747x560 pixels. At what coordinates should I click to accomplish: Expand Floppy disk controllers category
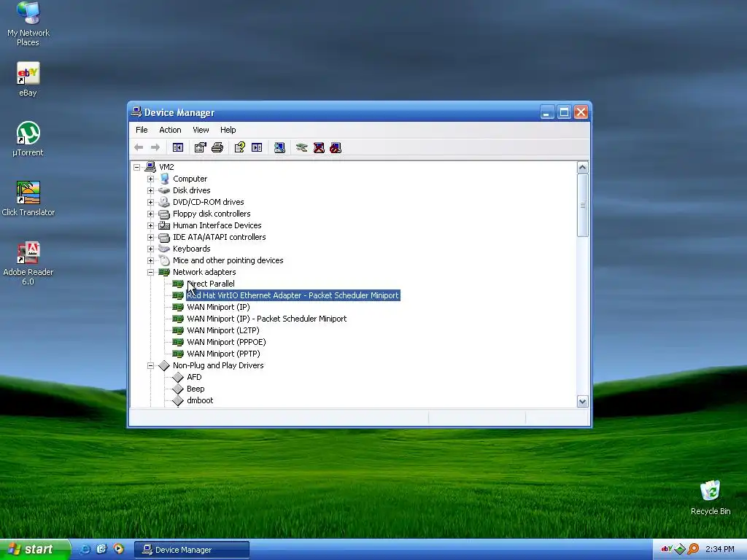pos(150,214)
